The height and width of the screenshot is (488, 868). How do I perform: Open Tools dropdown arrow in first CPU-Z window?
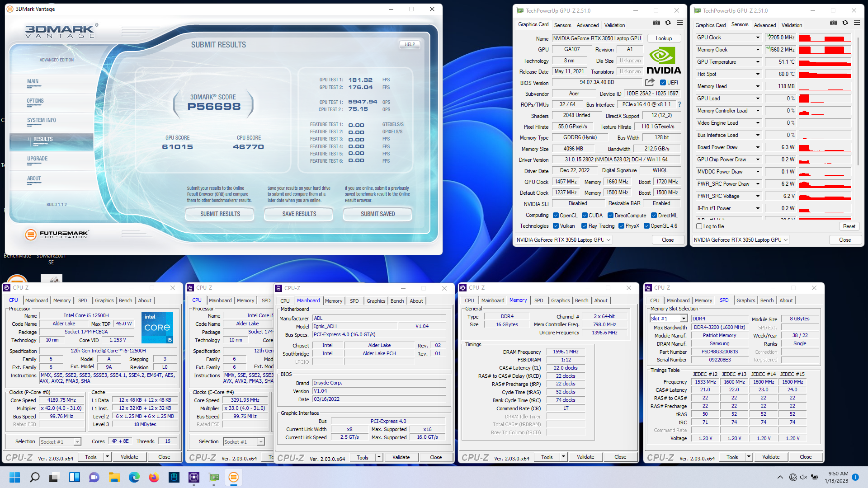[x=107, y=457]
